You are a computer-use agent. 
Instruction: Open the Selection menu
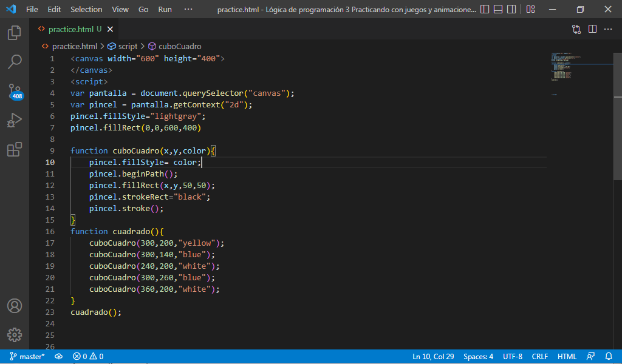86,10
